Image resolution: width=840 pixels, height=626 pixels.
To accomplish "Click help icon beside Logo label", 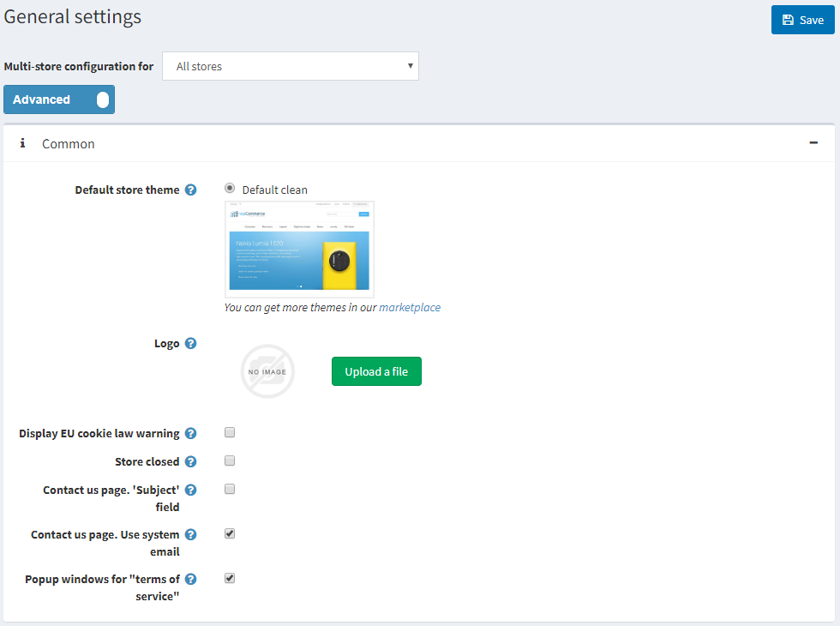I will point(191,343).
